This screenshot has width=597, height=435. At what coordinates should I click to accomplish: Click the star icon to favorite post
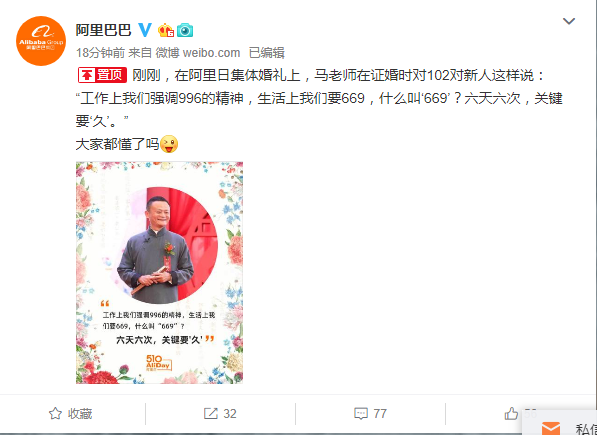tap(55, 414)
